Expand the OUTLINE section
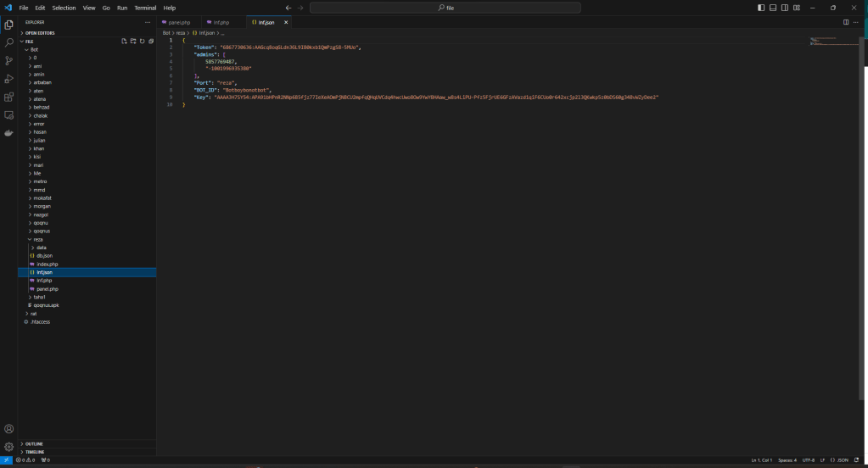The width and height of the screenshot is (868, 468). coord(34,443)
